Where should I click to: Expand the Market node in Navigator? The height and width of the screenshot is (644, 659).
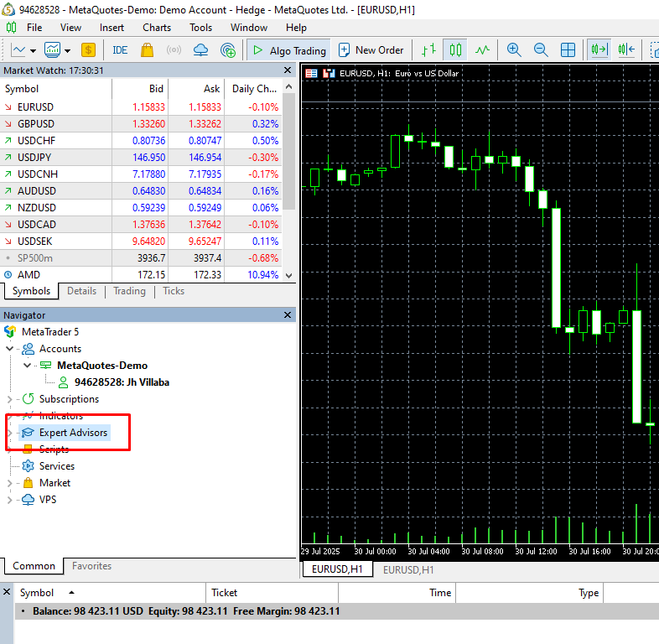tap(10, 483)
